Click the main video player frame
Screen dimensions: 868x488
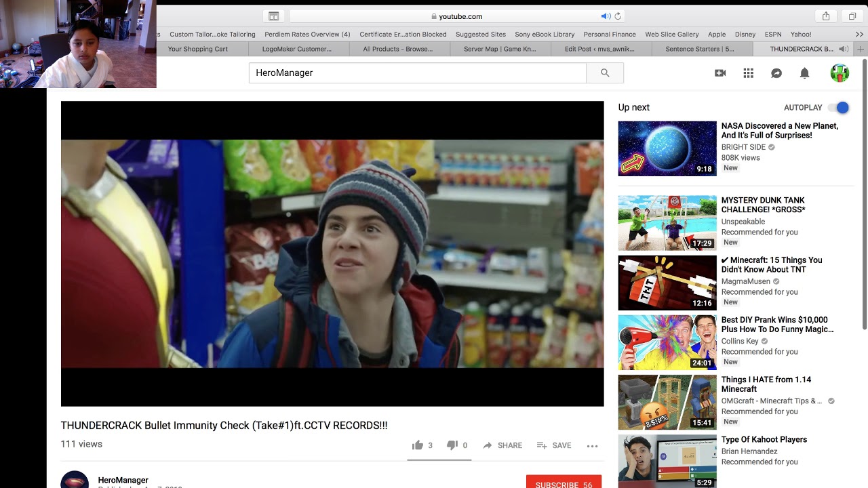(x=332, y=253)
